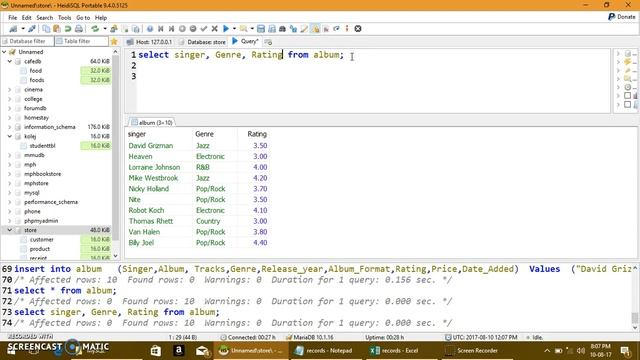Collapse the cafedb database node
This screenshot has width=640, height=360.
(10, 61)
